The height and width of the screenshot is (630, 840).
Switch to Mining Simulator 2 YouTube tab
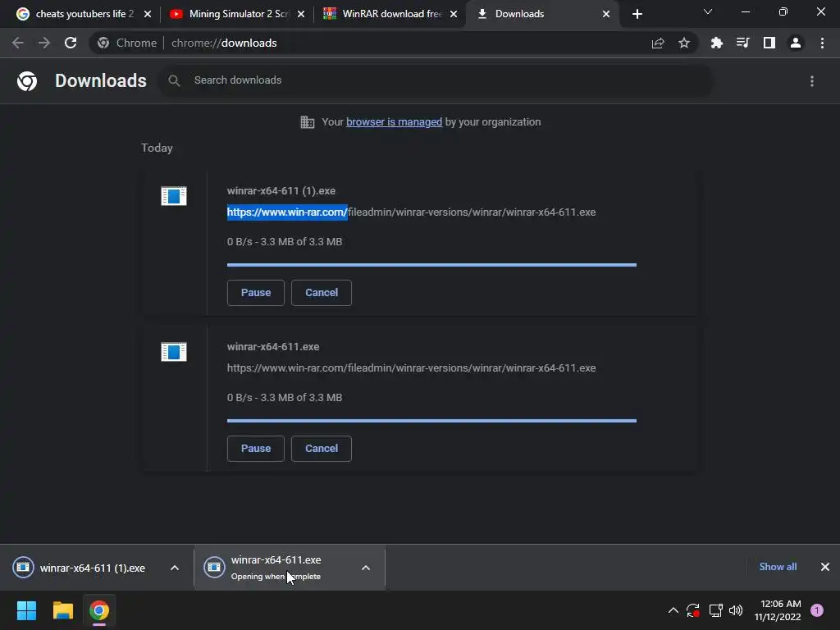point(239,14)
